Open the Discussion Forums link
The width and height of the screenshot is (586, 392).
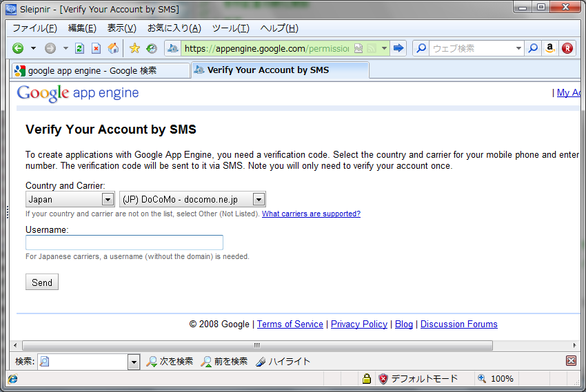[459, 324]
